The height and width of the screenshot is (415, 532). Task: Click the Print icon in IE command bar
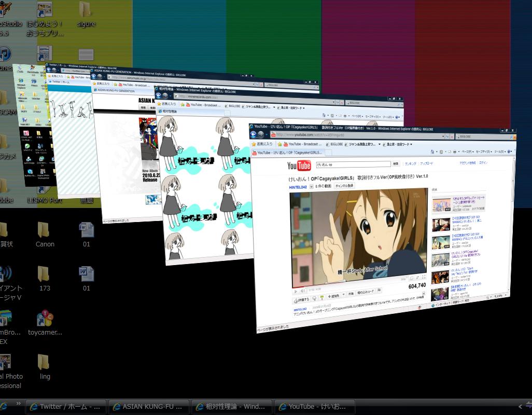455,151
